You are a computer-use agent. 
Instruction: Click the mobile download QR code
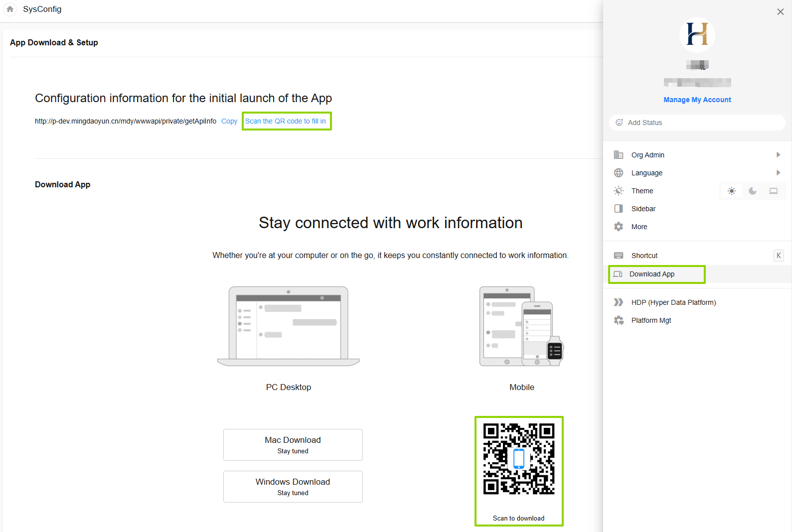519,459
